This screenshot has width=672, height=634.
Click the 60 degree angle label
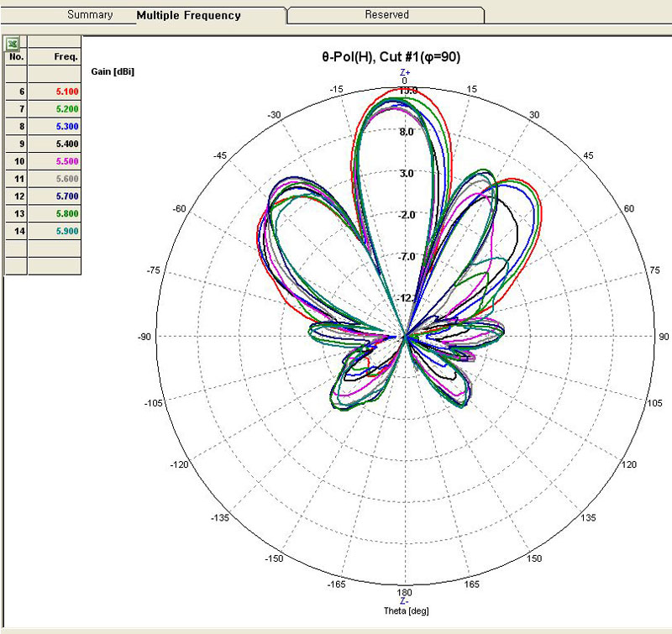[628, 208]
